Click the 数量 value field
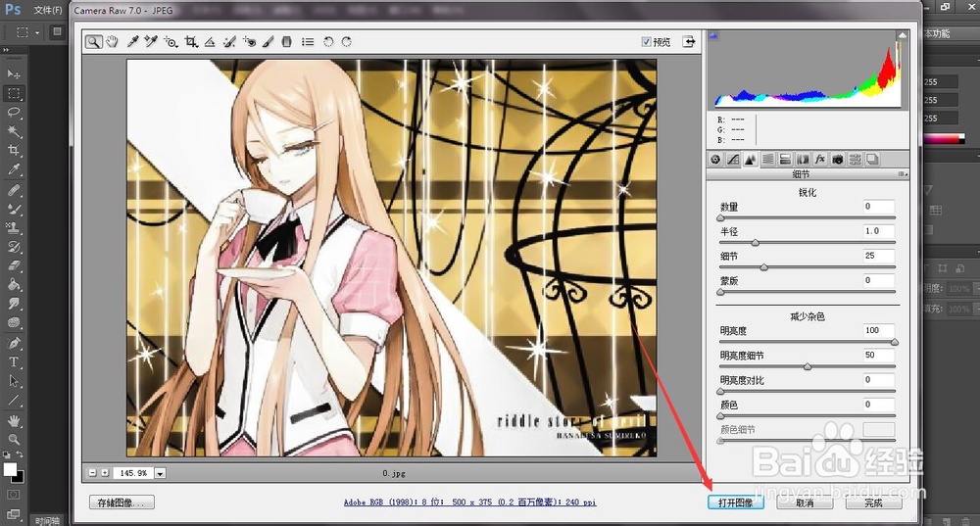 pyautogui.click(x=879, y=206)
